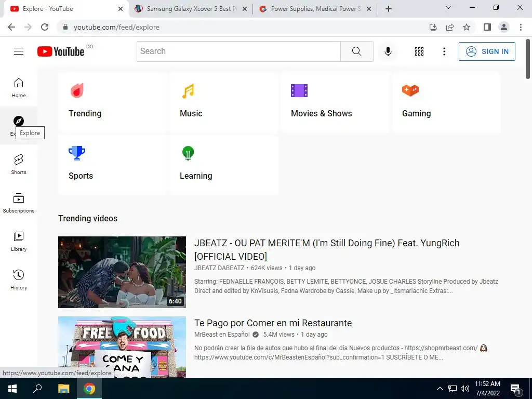This screenshot has height=399, width=532.
Task: Open Shorts from the sidebar
Action: point(19,164)
